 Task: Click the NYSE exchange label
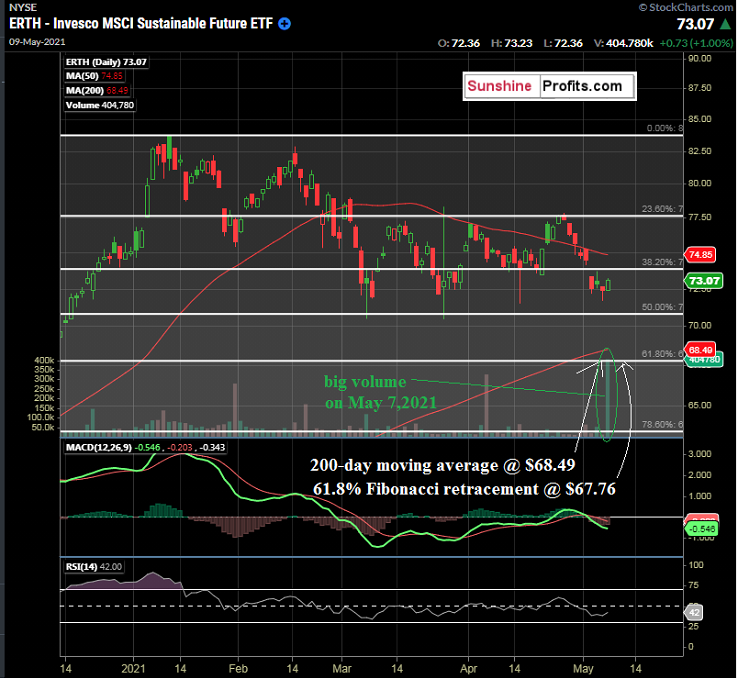click(x=23, y=7)
